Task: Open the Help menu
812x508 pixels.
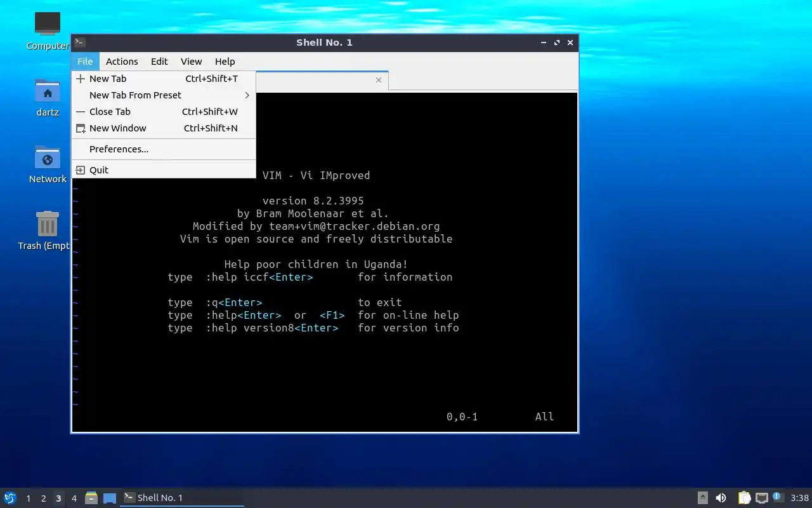Action: 225,62
